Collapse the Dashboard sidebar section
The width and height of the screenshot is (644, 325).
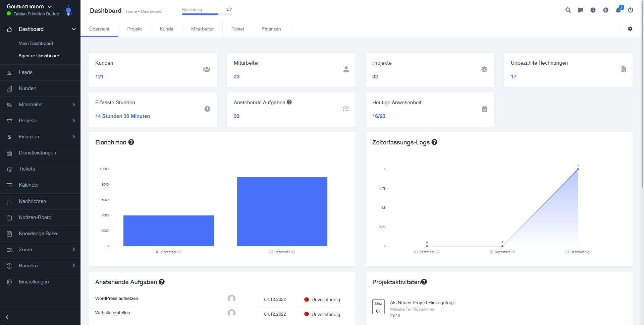pos(73,29)
